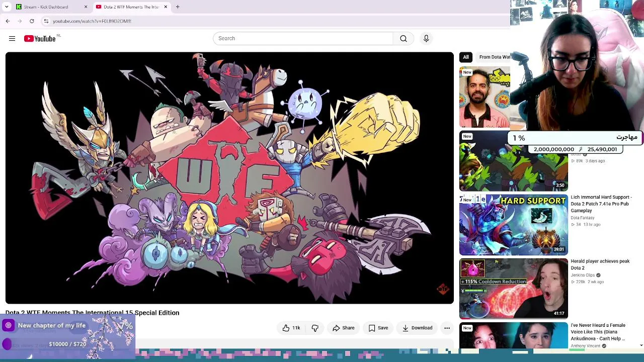Like the video with 11k likes
This screenshot has width=644, height=362.
click(291, 328)
